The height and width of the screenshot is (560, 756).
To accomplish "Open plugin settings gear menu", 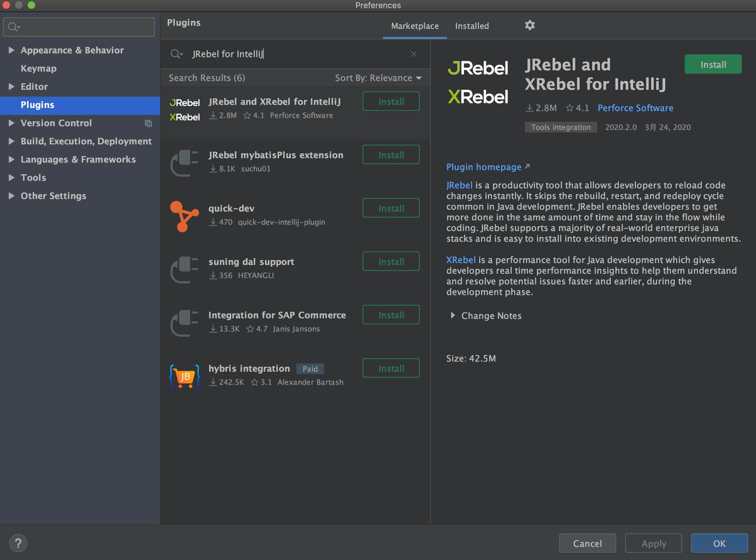I will coord(530,25).
